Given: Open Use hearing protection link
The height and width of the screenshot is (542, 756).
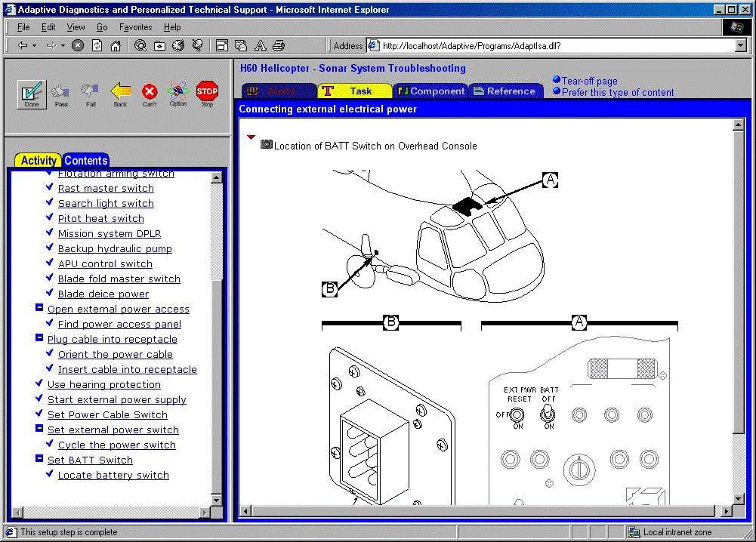Looking at the screenshot, I should point(104,384).
